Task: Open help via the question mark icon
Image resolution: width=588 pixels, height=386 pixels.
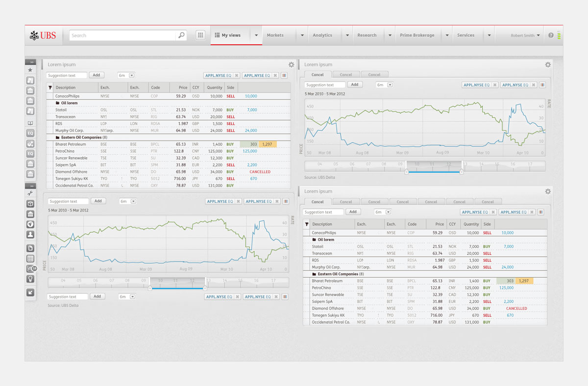Action: click(x=551, y=35)
